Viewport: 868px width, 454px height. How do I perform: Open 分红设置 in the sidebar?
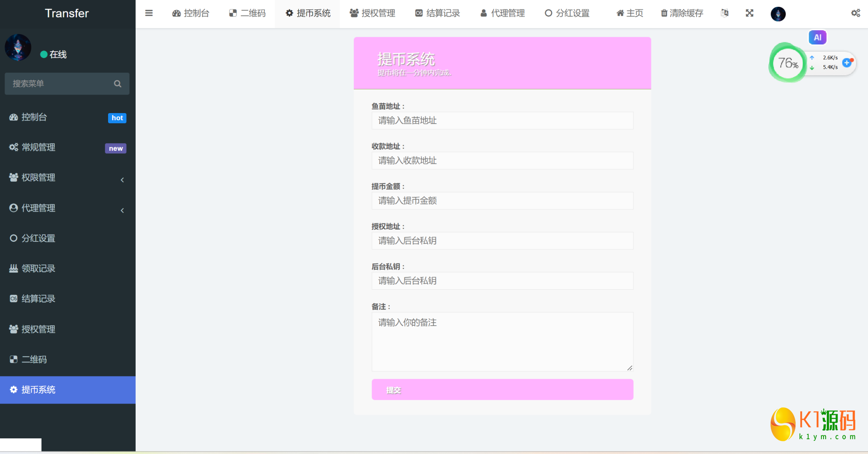point(68,238)
